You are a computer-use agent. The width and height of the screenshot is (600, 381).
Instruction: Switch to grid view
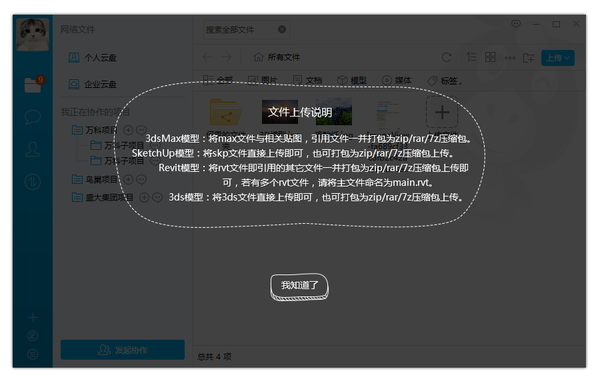click(x=490, y=57)
